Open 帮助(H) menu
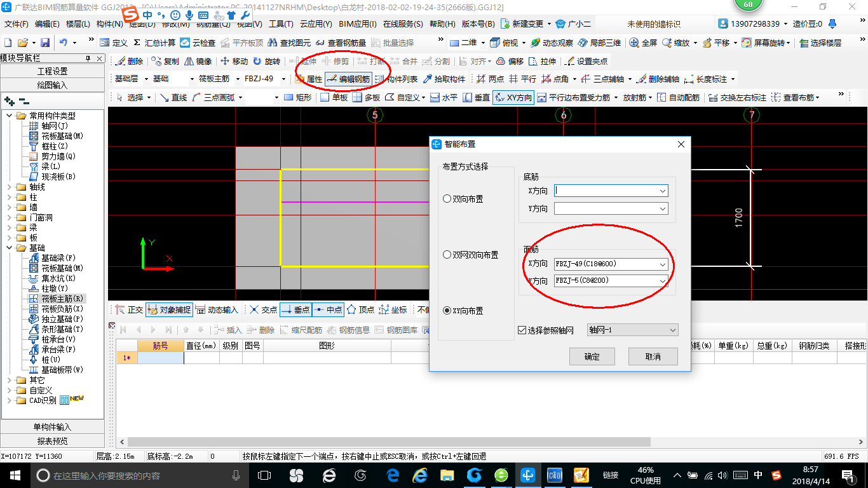The image size is (868, 488). click(442, 24)
